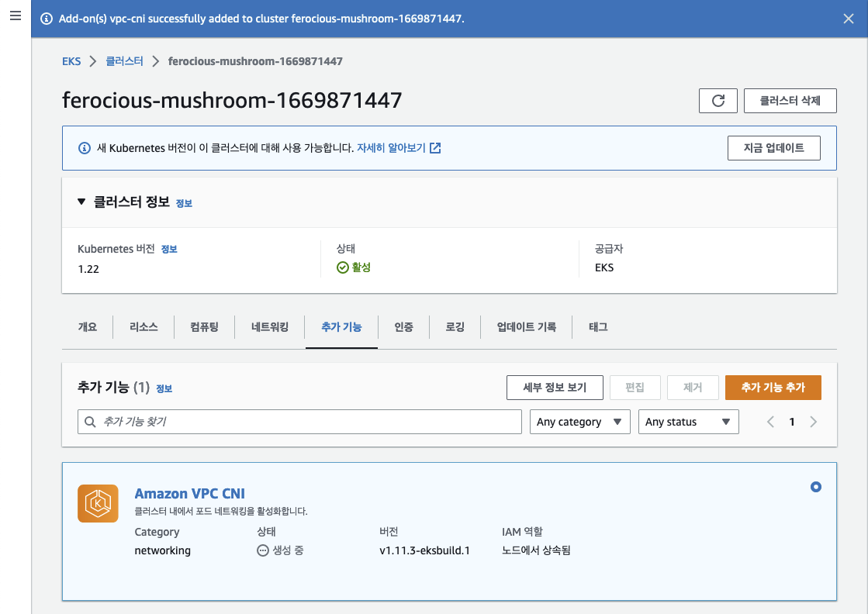Click the 생성 중 pending status icon
The width and height of the screenshot is (868, 614).
pos(263,550)
